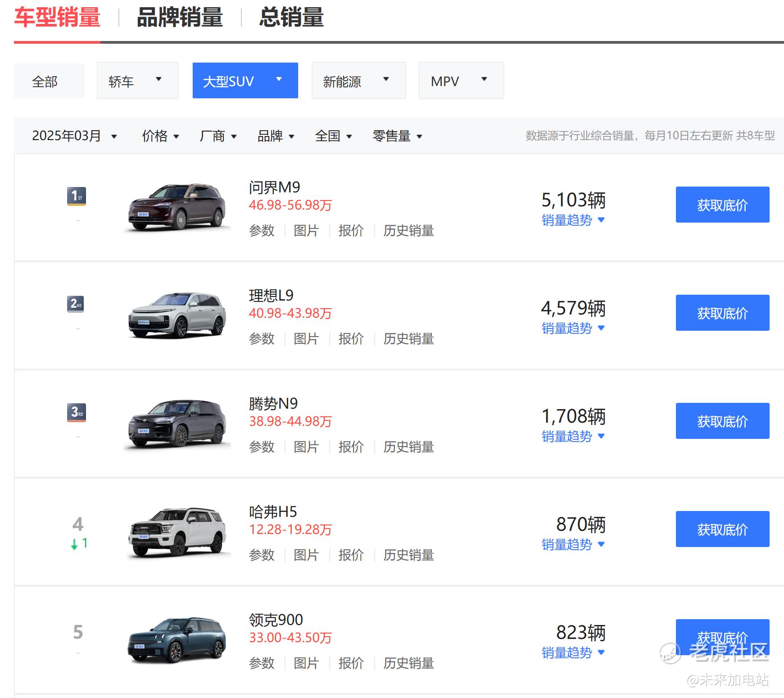Viewport: 784px width, 698px height.
Task: Open 报价 for 理想L9
Action: 351,339
